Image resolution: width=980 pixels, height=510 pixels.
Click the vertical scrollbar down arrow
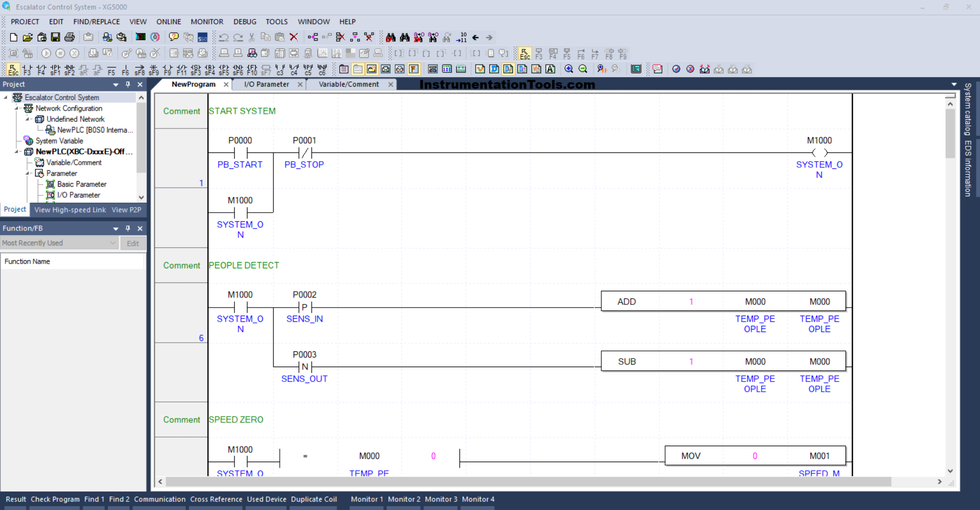[950, 471]
